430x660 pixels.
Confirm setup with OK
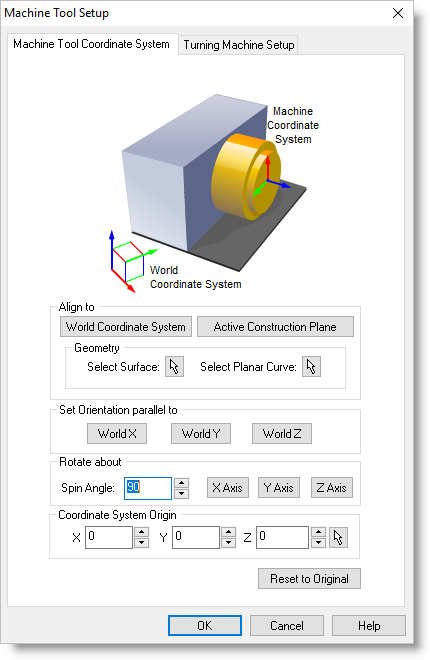point(205,625)
